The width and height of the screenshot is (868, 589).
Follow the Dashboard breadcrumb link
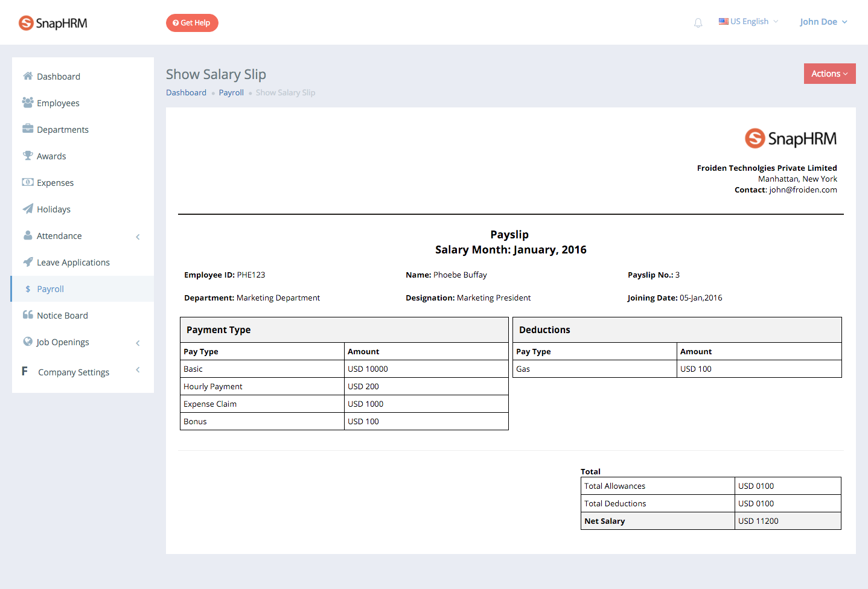point(186,92)
